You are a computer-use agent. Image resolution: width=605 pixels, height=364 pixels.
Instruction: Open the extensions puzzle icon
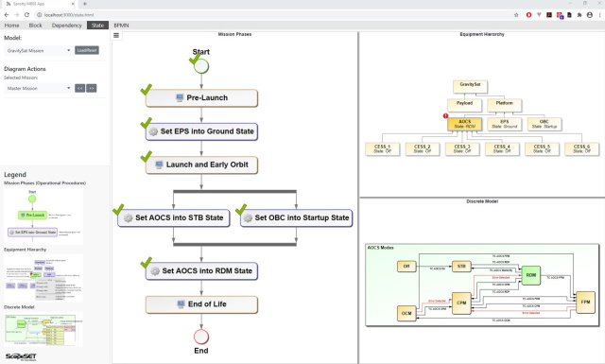click(x=579, y=15)
